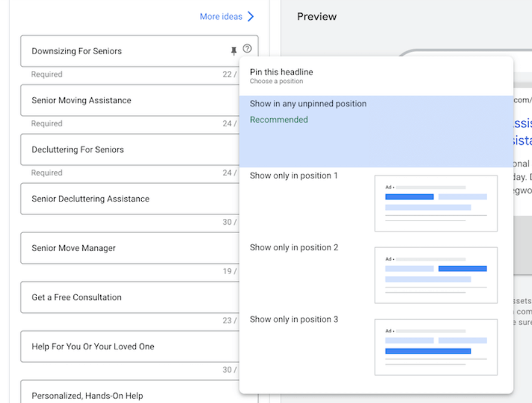Click the position 1 ad preview thumbnail
Screen dimensions: 532x403
(x=436, y=203)
